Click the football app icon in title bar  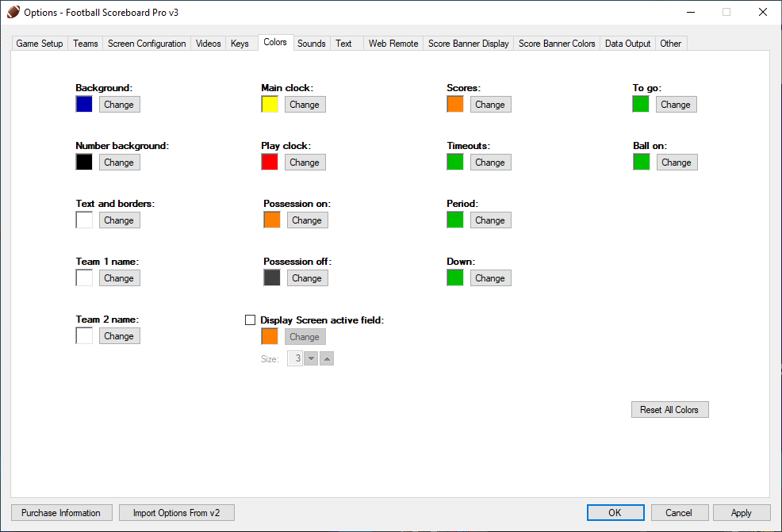13,12
